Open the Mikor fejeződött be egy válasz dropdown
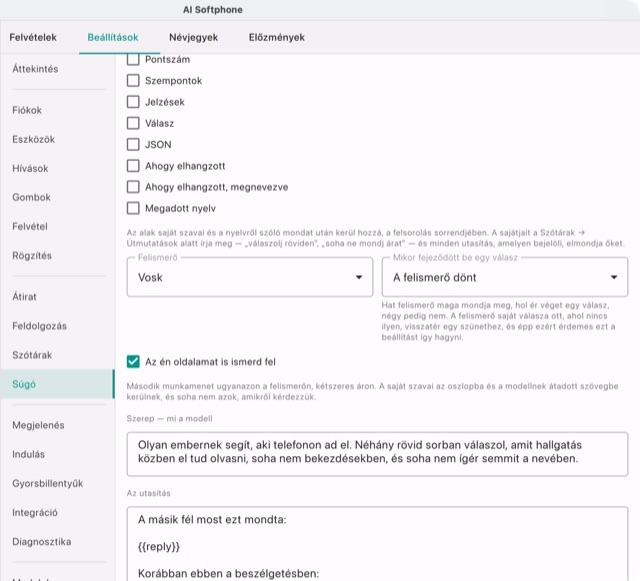Screen dimensions: 640x581 pos(505,277)
